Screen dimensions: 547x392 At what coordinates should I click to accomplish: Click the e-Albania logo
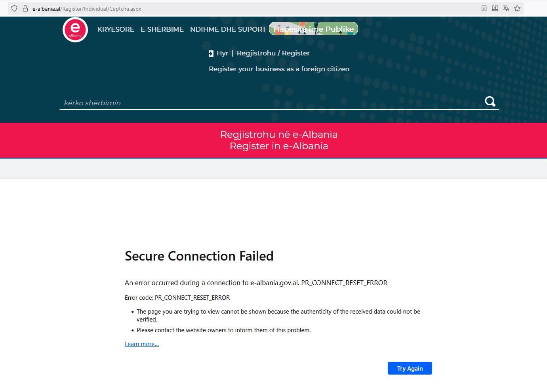pos(75,30)
